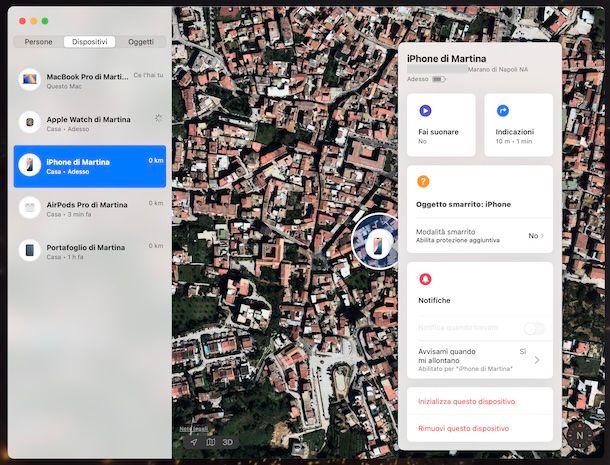Select Portafoglio di Martina row
The image size is (610, 465).
(x=90, y=251)
